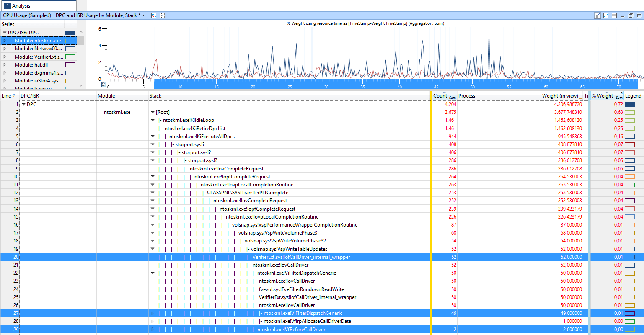Select ntoskrnl.exe module cell on line 2
This screenshot has height=335, width=644.
pyautogui.click(x=117, y=112)
